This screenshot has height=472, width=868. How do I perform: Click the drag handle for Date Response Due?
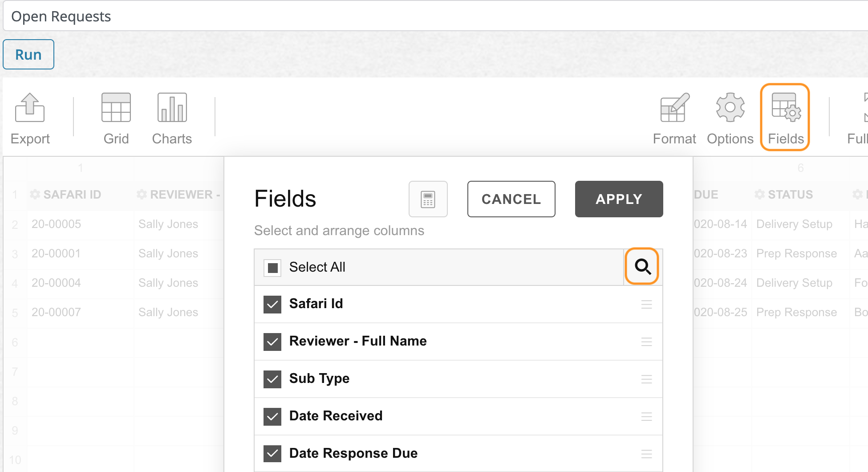click(646, 454)
